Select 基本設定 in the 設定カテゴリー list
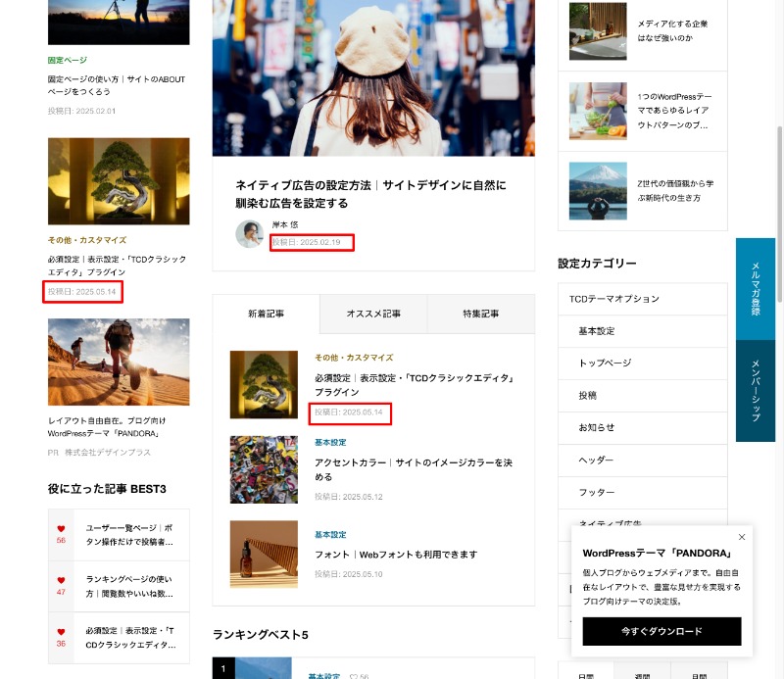Screen dimensions: 784x679 pos(643,331)
